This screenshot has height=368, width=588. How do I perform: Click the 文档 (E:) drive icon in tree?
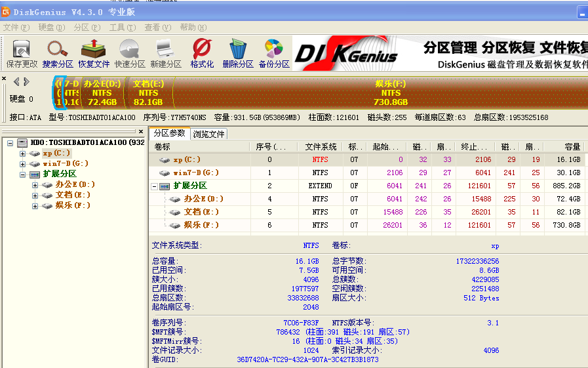(47, 195)
